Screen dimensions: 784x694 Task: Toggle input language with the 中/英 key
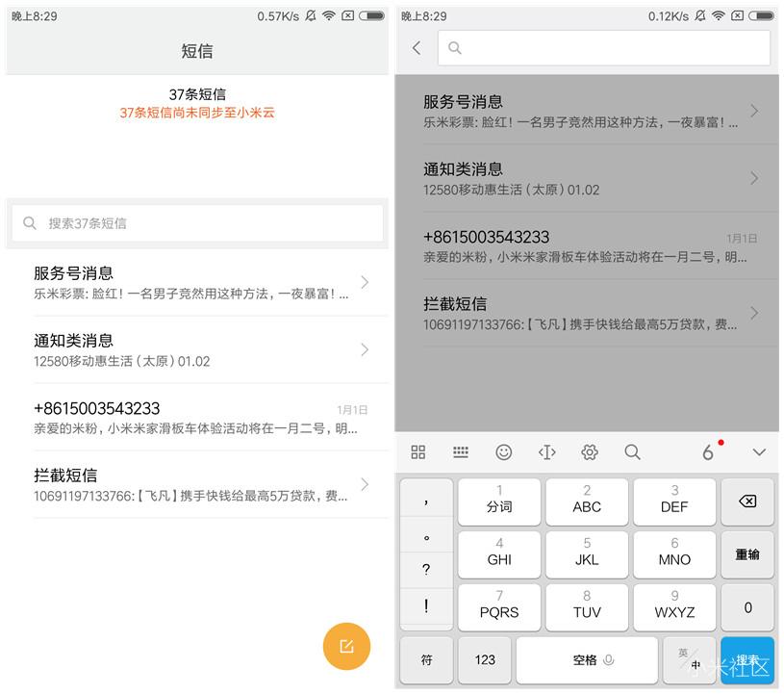690,660
